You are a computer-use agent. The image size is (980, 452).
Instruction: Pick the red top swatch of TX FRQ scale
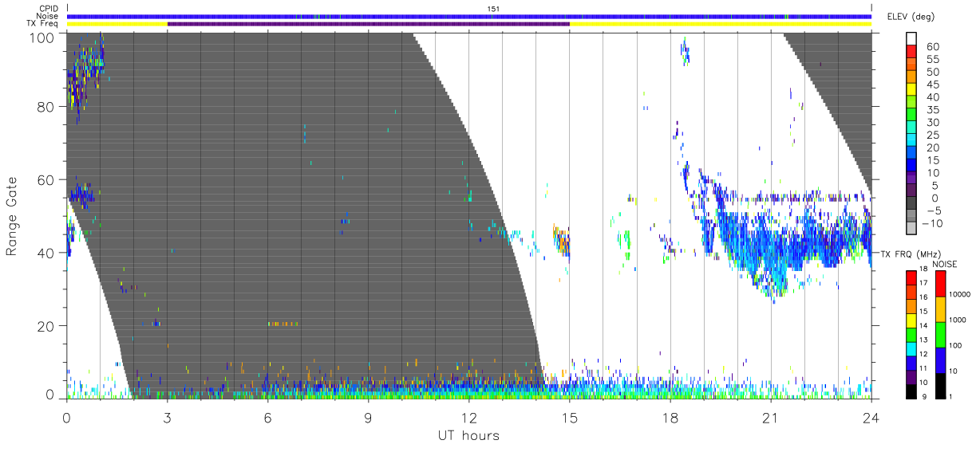coord(911,277)
